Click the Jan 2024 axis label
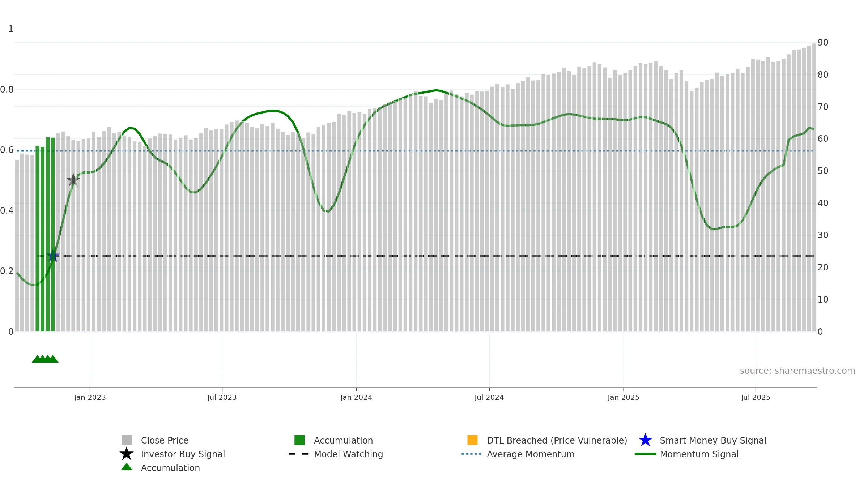Image resolution: width=868 pixels, height=488 pixels. [x=356, y=398]
